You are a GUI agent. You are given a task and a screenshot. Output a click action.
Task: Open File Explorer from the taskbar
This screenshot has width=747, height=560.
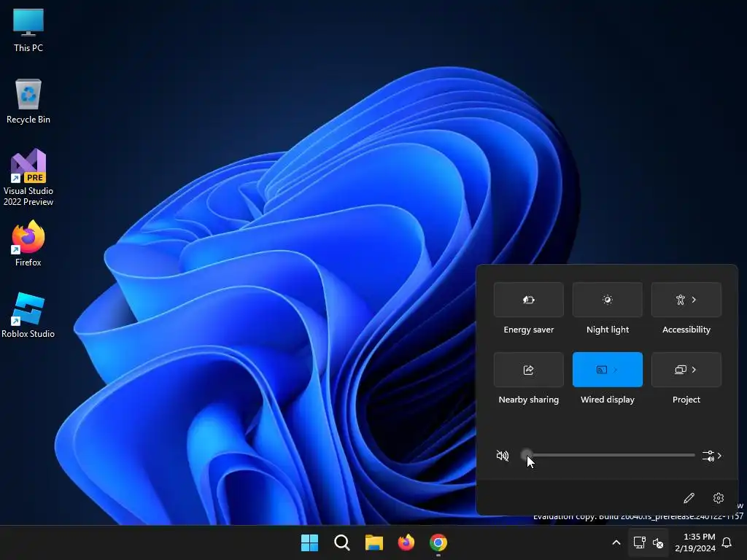374,542
